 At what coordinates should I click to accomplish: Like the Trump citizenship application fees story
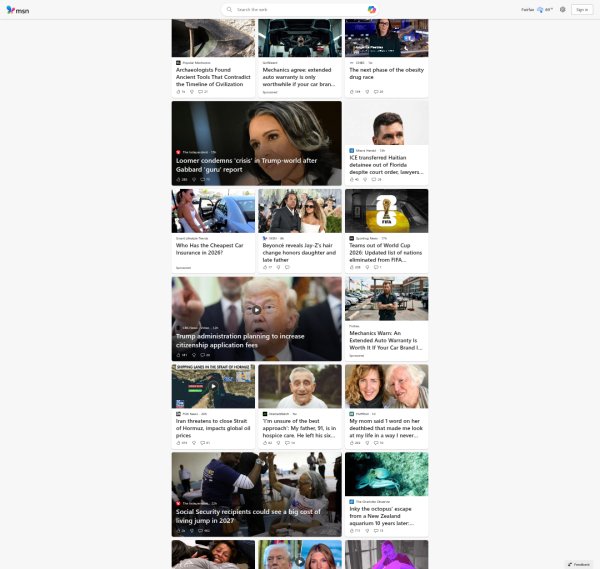[178, 355]
